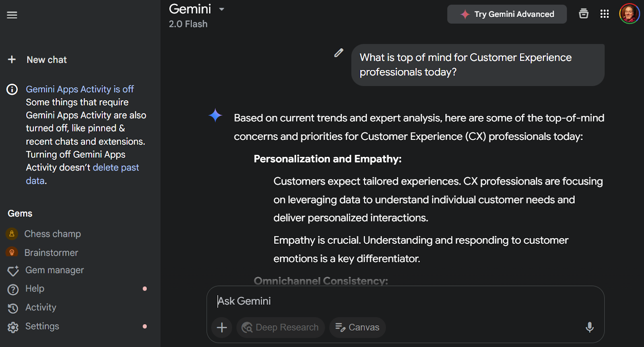644x347 pixels.
Task: Open Activity from the sidebar
Action: point(41,308)
